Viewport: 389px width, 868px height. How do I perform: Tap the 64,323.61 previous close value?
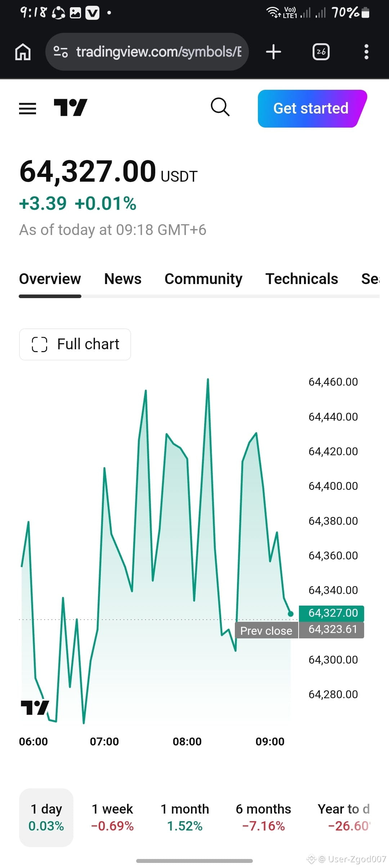pos(331,630)
